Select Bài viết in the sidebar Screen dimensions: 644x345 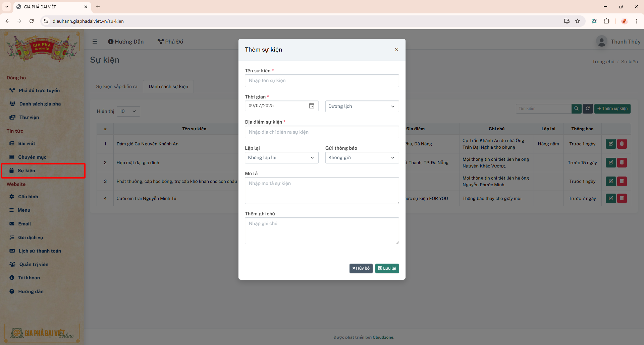coord(26,143)
